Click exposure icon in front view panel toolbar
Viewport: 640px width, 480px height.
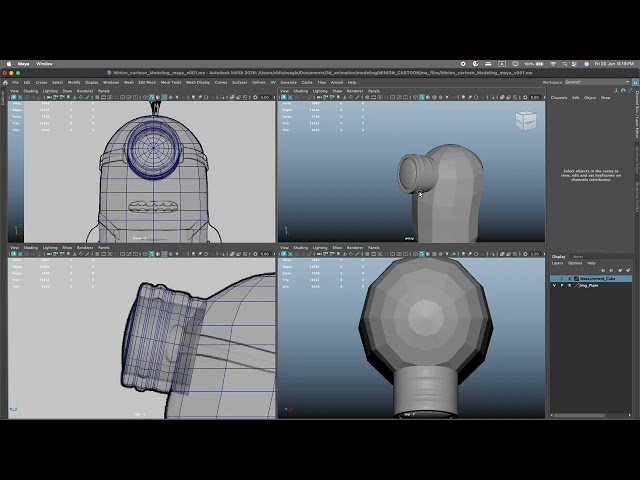coord(256,98)
